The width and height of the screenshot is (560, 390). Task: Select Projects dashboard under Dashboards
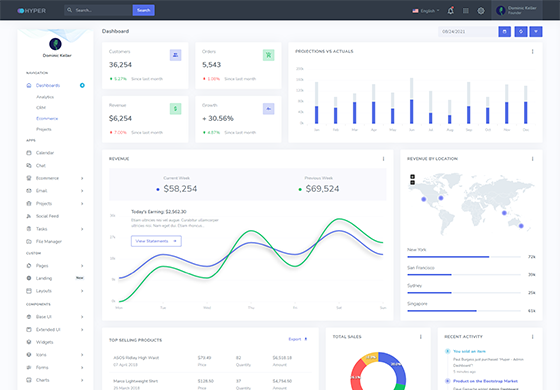[44, 129]
